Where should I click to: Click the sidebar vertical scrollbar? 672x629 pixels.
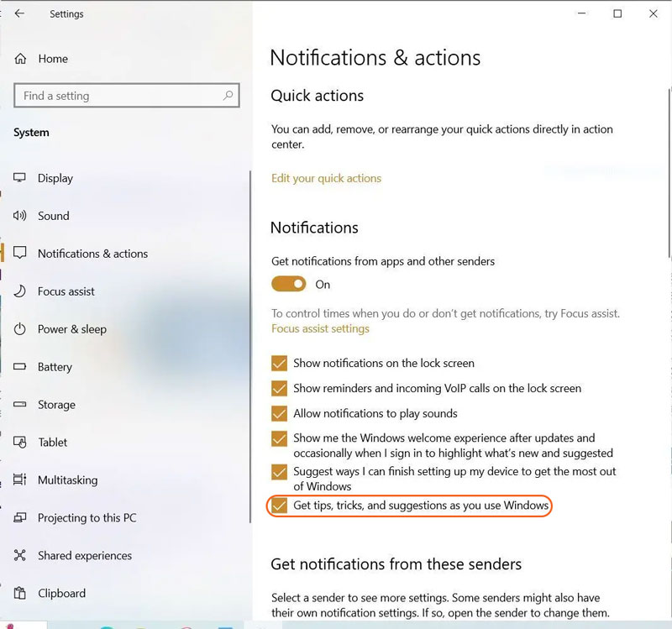coord(249,347)
